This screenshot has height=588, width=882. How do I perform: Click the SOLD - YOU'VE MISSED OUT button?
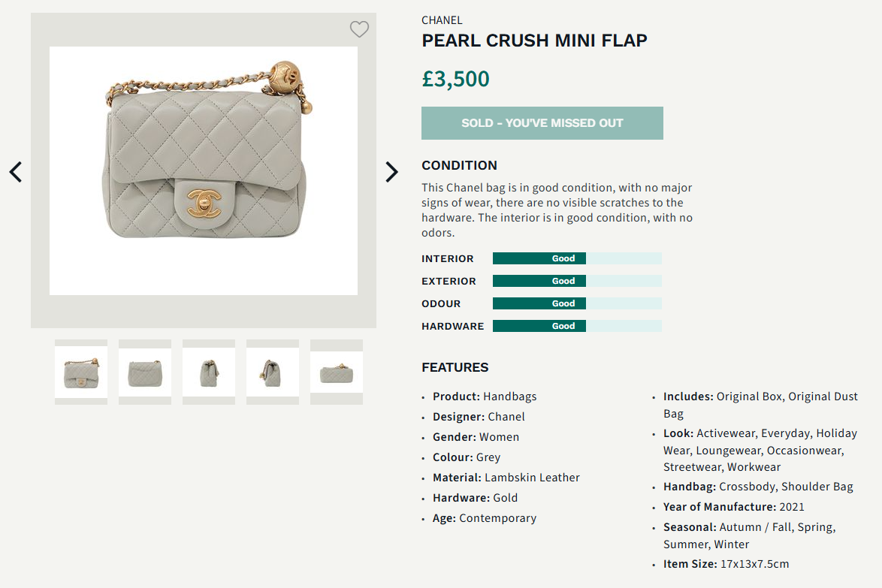tap(542, 122)
